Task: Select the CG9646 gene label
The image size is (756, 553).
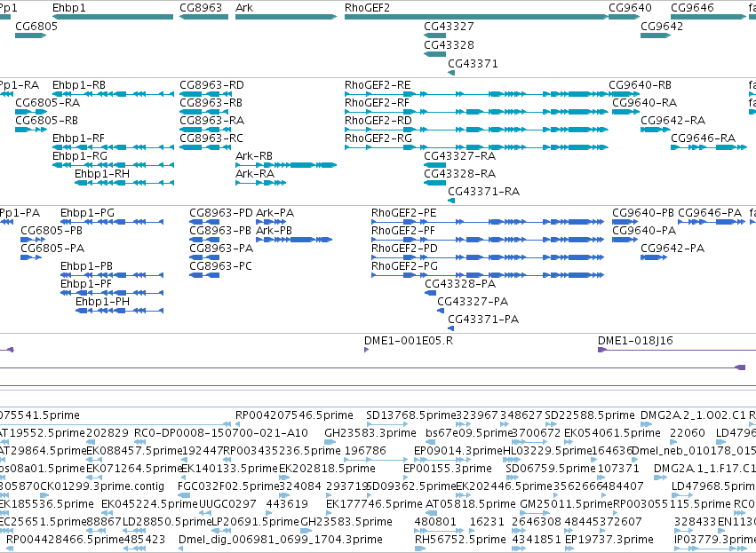Action: coord(692,8)
